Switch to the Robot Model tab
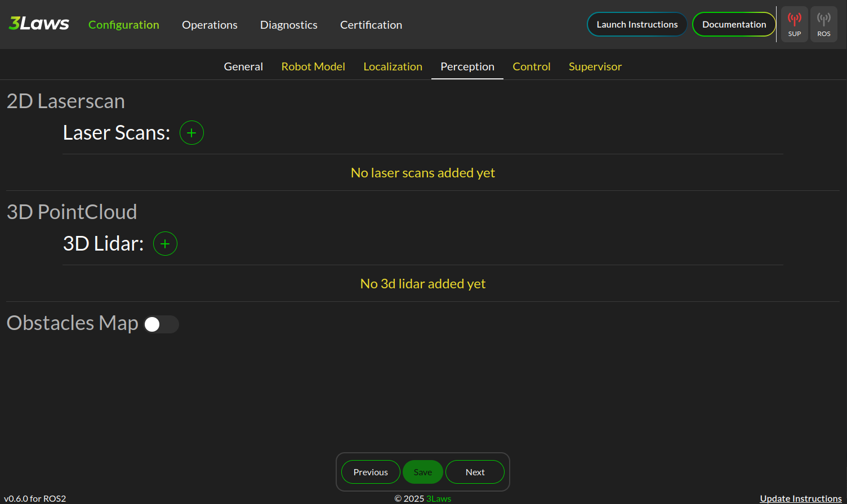847x504 pixels. 313,66
